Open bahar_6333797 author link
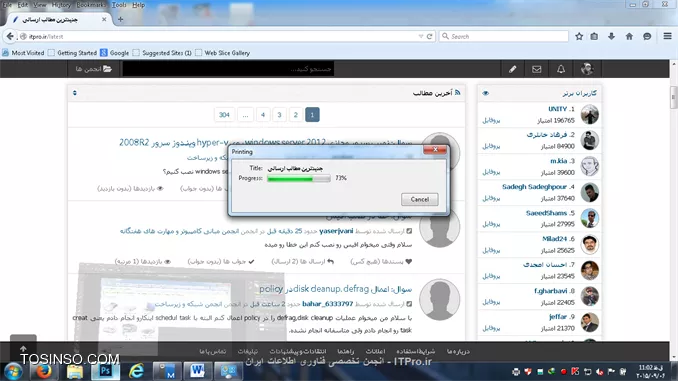The height and width of the screenshot is (381, 678). click(328, 304)
